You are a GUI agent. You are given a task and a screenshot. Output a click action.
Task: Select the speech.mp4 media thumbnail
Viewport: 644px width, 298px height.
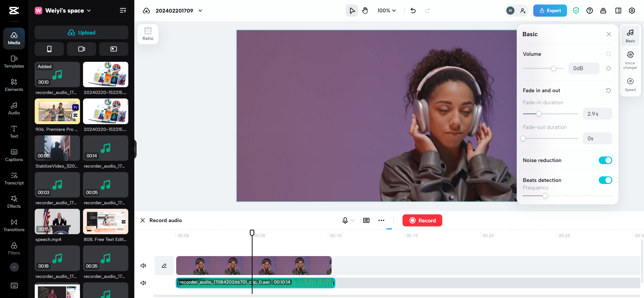pos(57,221)
